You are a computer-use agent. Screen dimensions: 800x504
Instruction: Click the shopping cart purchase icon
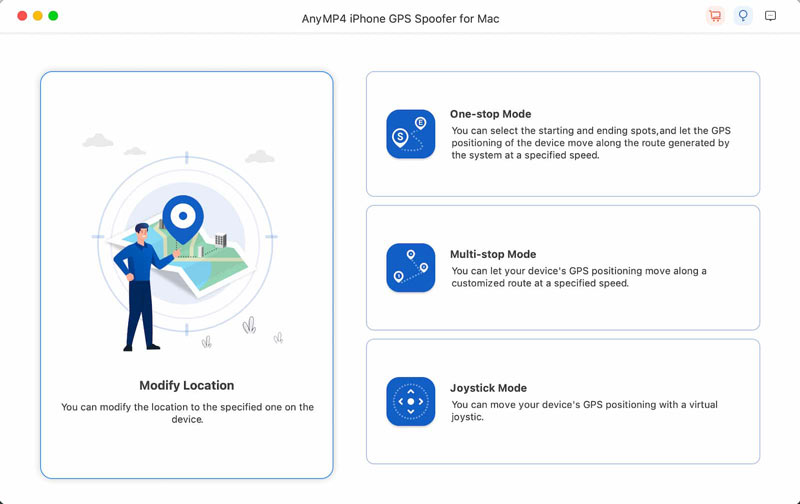(x=715, y=16)
